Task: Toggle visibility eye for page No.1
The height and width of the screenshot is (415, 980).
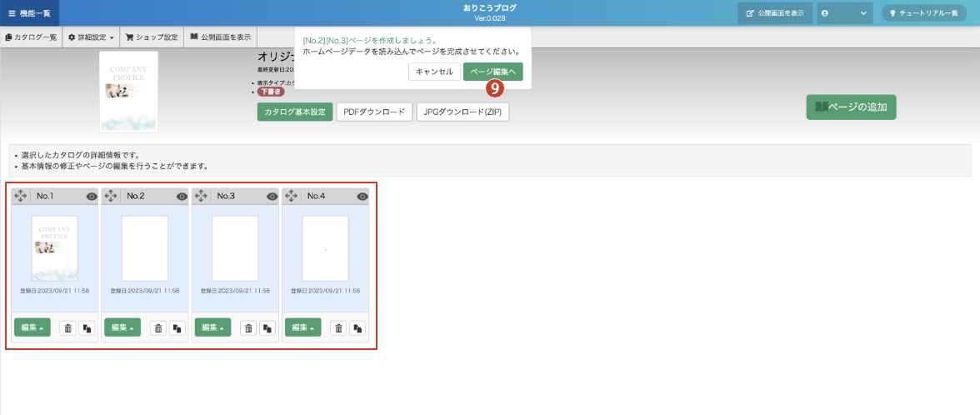Action: pos(92,197)
